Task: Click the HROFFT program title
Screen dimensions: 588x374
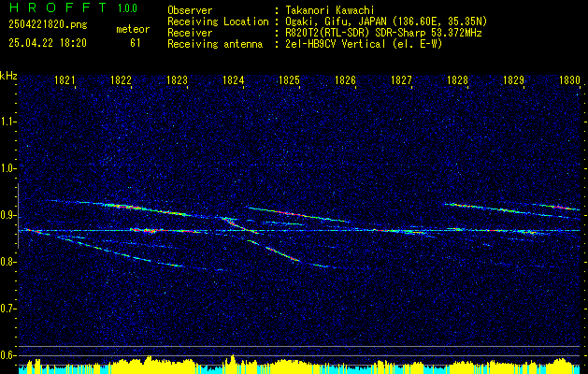Action: pyautogui.click(x=58, y=7)
